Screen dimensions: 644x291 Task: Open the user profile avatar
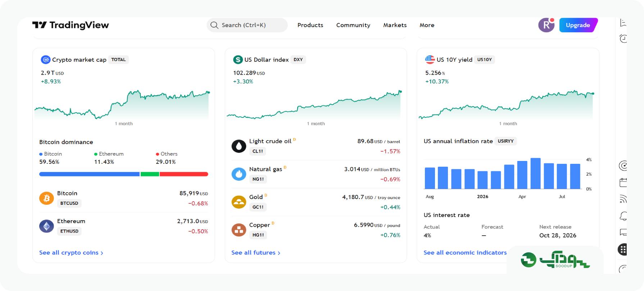(546, 25)
